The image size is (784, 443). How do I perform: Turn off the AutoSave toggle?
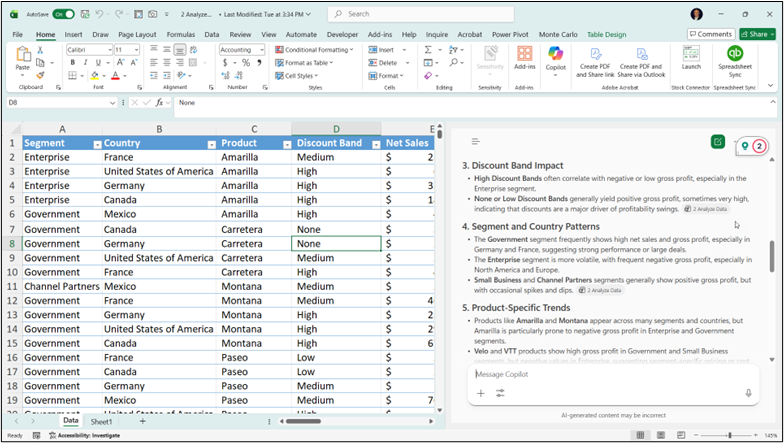tap(63, 14)
